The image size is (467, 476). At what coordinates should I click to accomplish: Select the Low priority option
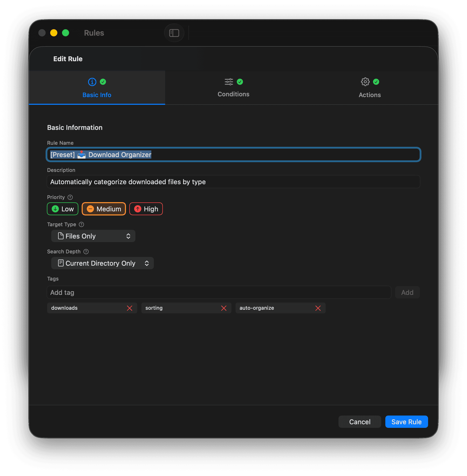pyautogui.click(x=62, y=209)
